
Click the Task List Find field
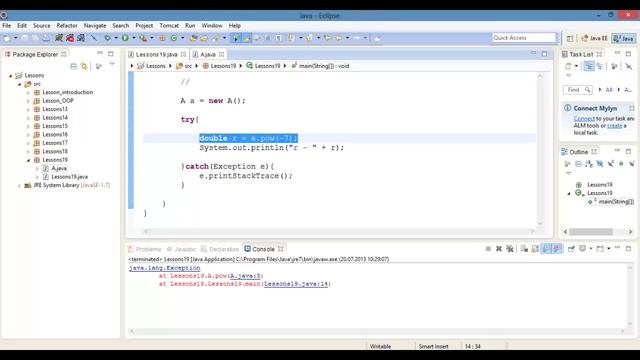click(x=577, y=90)
